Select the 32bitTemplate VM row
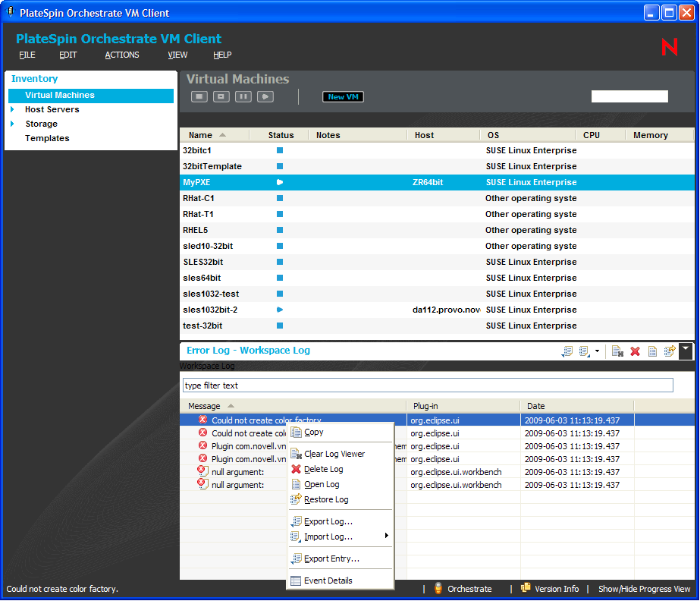This screenshot has height=601, width=700. pyautogui.click(x=437, y=166)
